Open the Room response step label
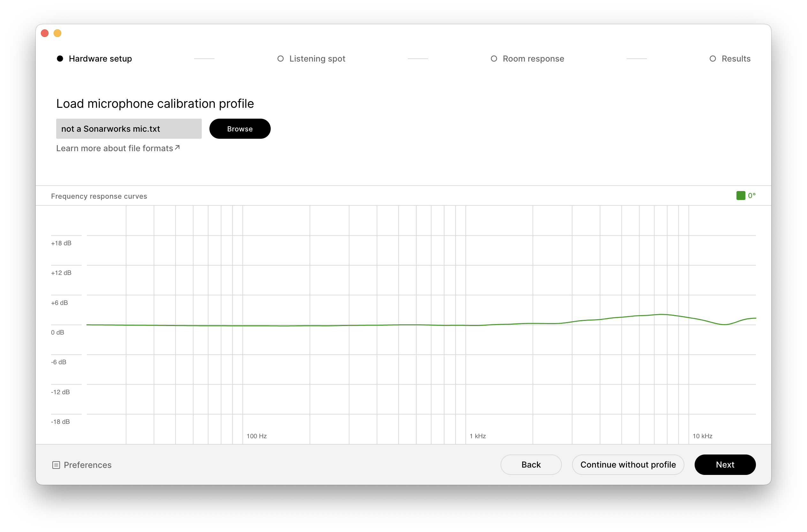 533,59
